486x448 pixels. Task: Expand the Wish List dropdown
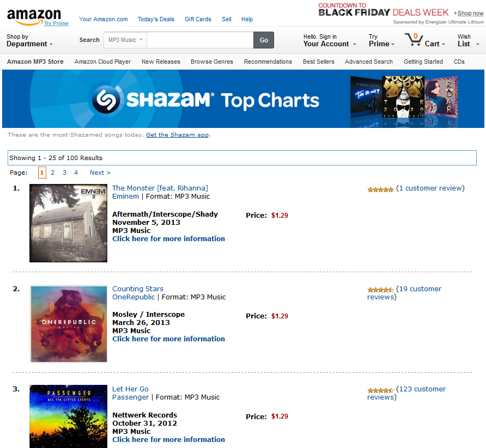467,41
